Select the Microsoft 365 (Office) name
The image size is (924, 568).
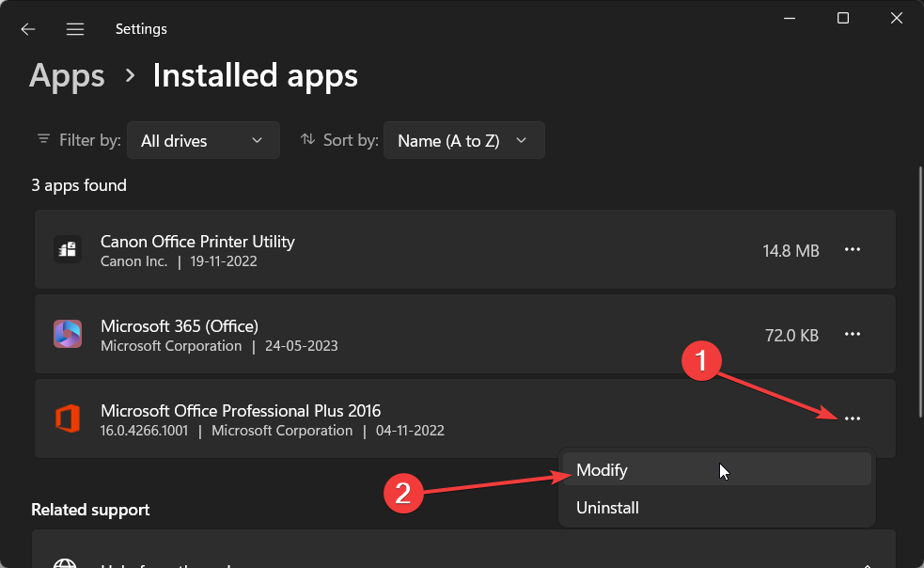180,326
